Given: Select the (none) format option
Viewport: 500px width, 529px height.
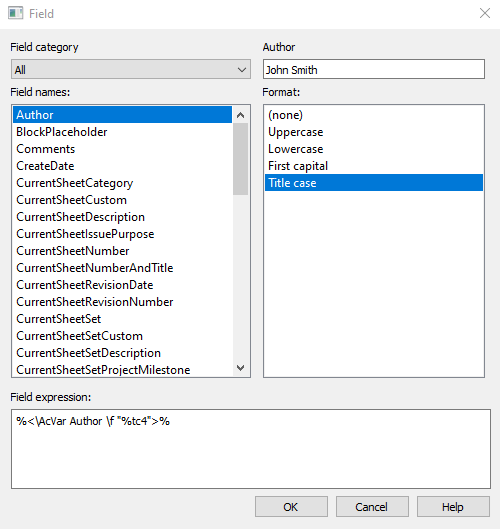Looking at the screenshot, I should 374,115.
